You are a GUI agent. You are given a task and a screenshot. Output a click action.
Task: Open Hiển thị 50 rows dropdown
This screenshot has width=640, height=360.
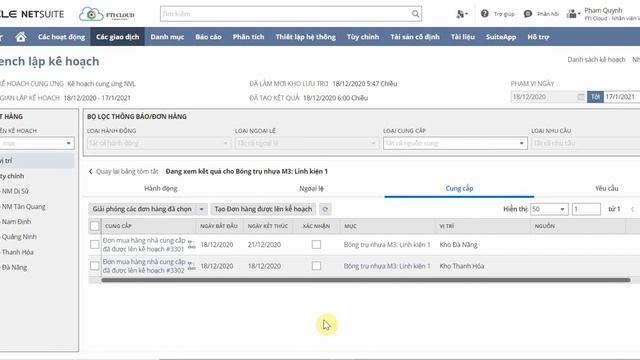point(549,209)
